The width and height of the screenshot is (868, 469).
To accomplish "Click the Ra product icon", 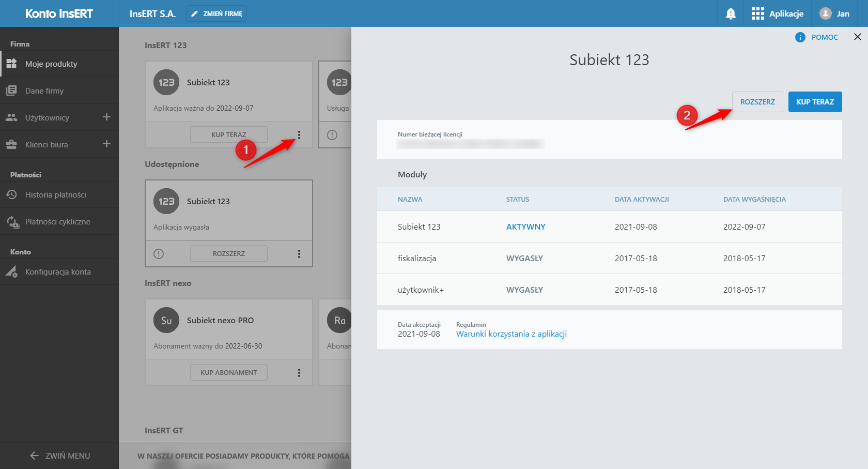I will (x=339, y=320).
